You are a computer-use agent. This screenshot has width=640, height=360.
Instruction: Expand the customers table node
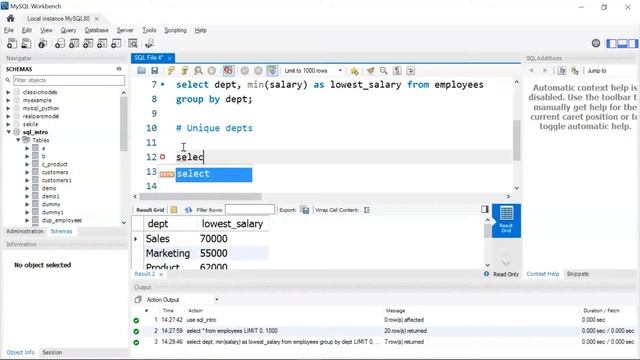[x=27, y=172]
